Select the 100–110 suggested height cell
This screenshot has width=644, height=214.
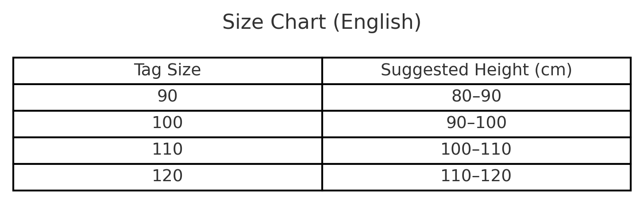[x=476, y=150]
